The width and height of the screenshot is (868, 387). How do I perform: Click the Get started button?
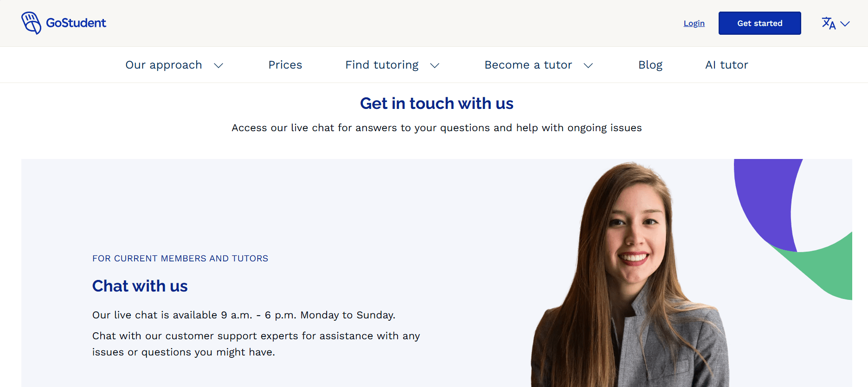(x=760, y=23)
